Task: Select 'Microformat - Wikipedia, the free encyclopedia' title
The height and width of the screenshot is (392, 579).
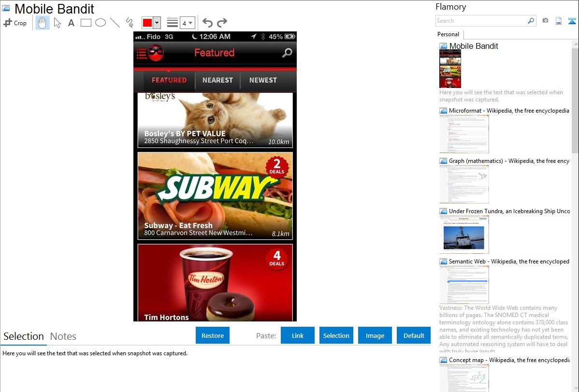Action: 509,111
